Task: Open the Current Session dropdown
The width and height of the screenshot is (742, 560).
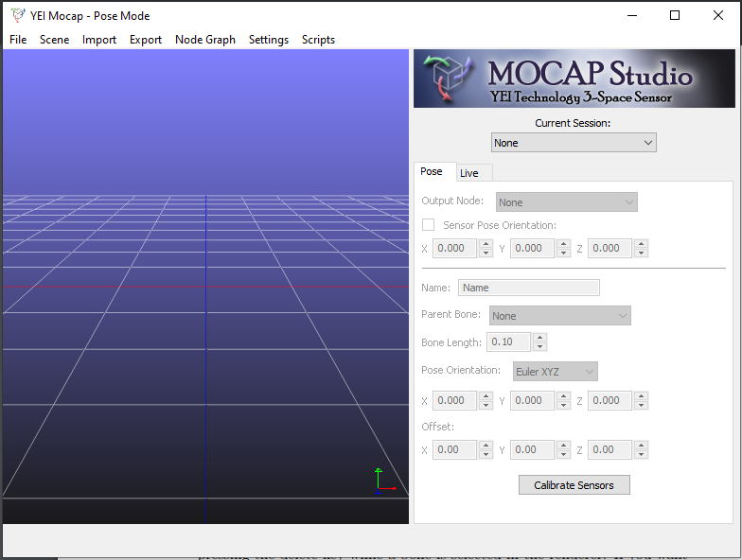Action: coord(574,143)
